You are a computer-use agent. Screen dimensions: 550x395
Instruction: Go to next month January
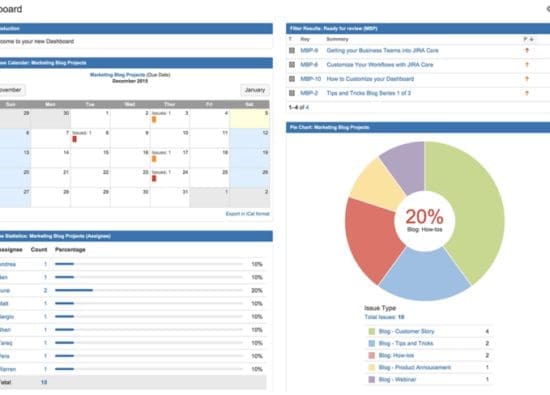255,90
